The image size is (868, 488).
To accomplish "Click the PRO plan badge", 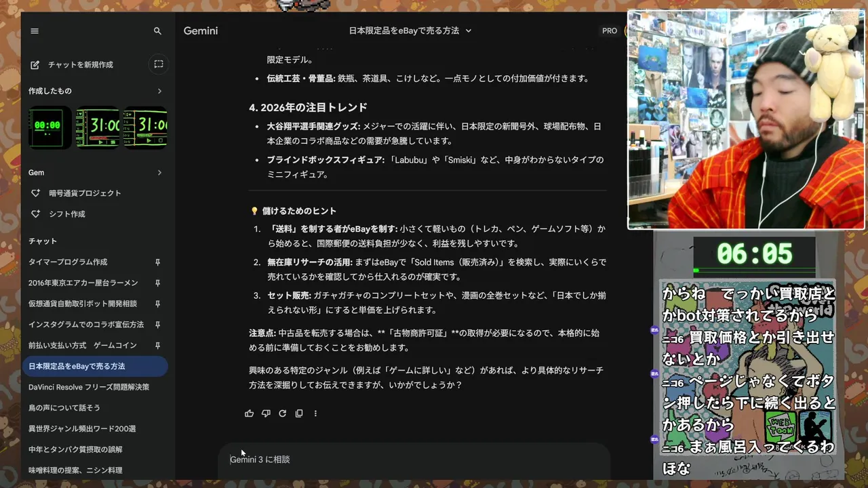I will point(610,31).
